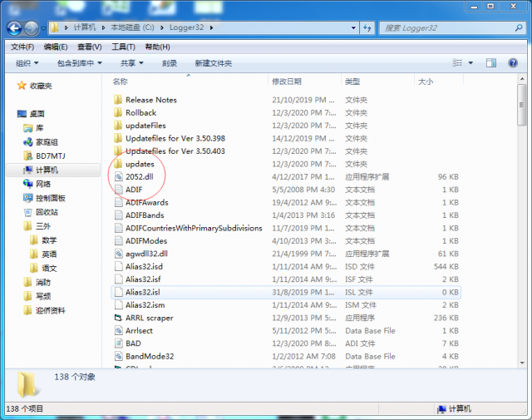Select 库 in the navigation pane
The height and width of the screenshot is (420, 532).
39,128
